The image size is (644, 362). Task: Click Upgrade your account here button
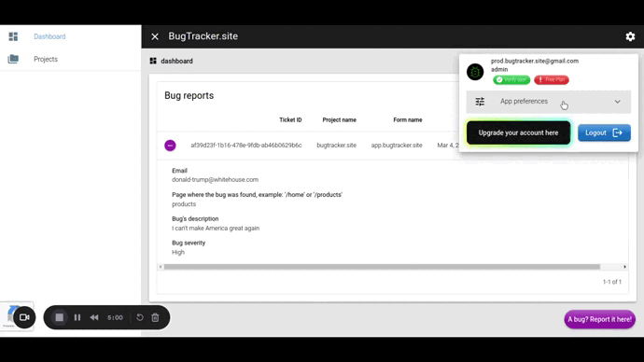[x=518, y=132]
